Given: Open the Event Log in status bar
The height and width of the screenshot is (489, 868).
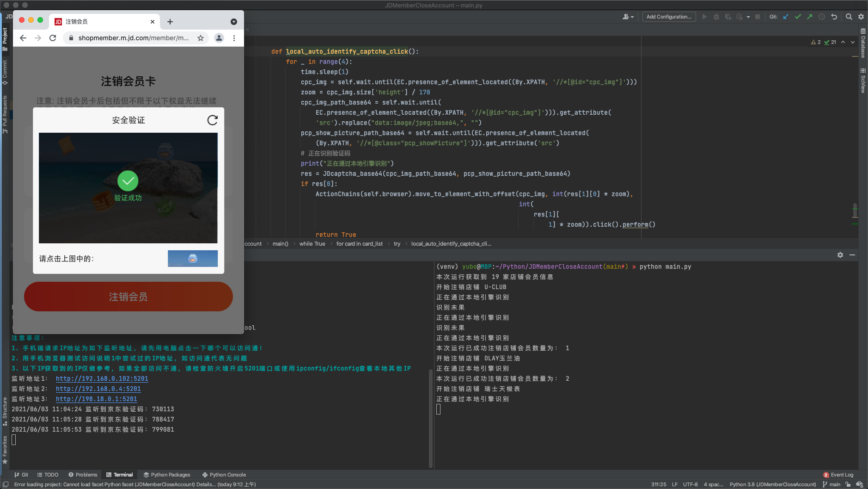Looking at the screenshot, I should tap(838, 475).
